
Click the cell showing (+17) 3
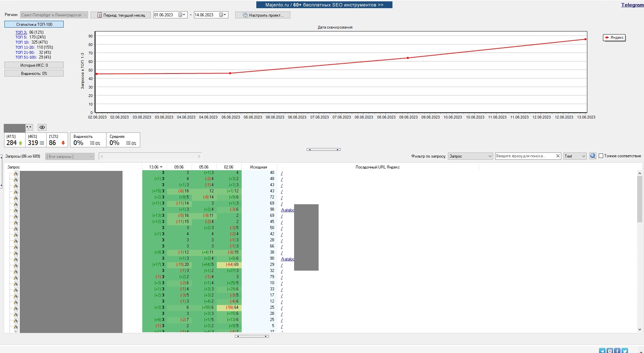click(x=155, y=264)
